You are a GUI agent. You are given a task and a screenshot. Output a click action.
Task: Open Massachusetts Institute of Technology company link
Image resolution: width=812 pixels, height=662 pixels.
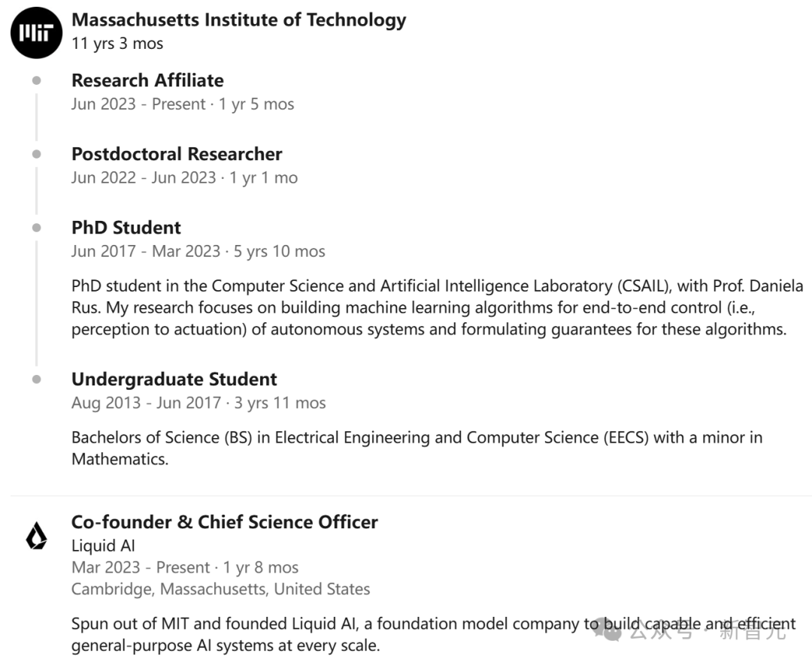click(238, 20)
